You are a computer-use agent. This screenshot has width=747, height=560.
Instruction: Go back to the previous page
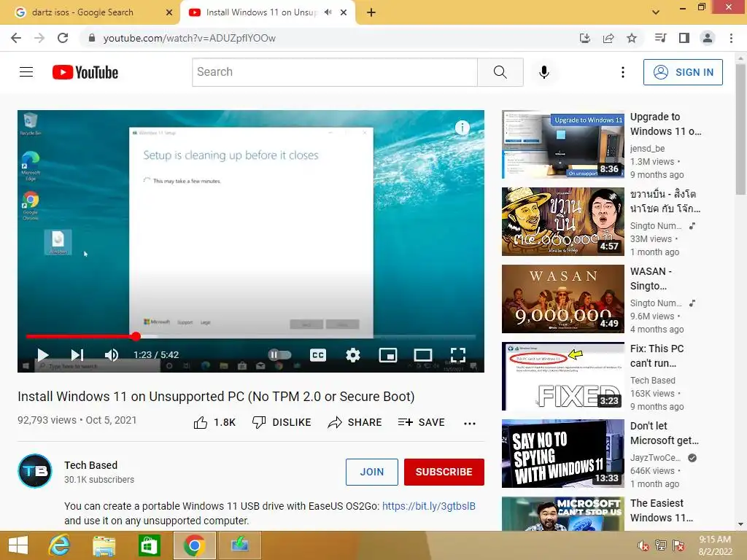coord(16,38)
